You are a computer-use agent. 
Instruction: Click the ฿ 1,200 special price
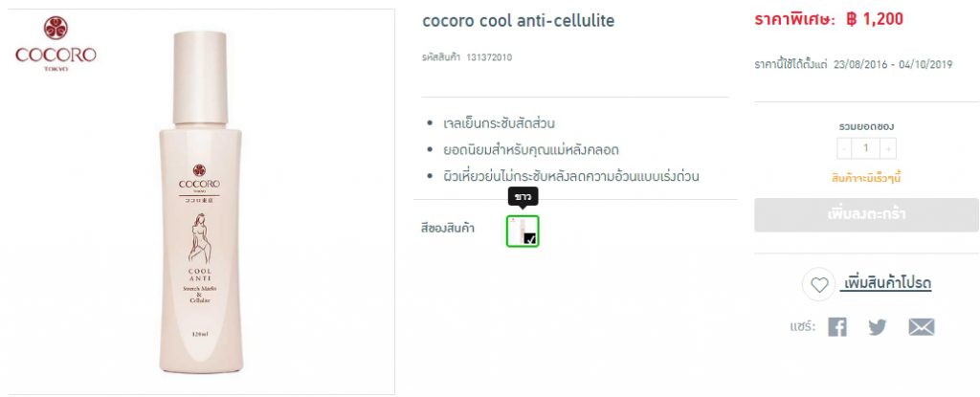(875, 19)
